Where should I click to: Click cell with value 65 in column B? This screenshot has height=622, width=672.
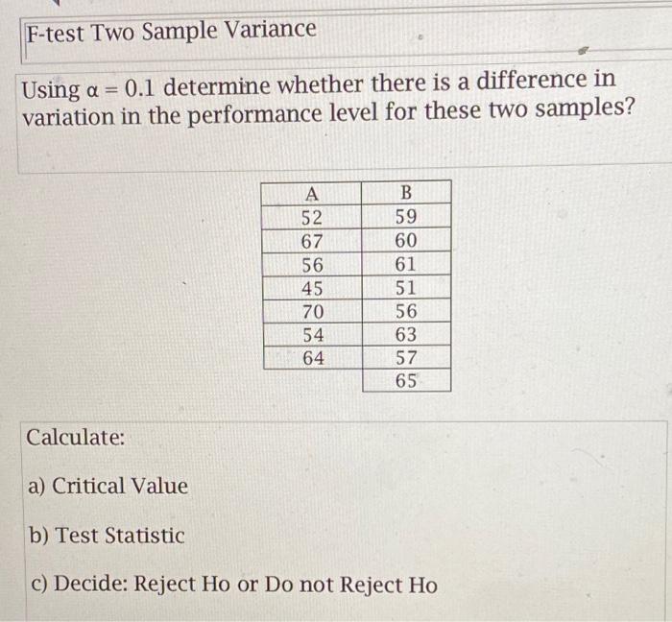(407, 380)
